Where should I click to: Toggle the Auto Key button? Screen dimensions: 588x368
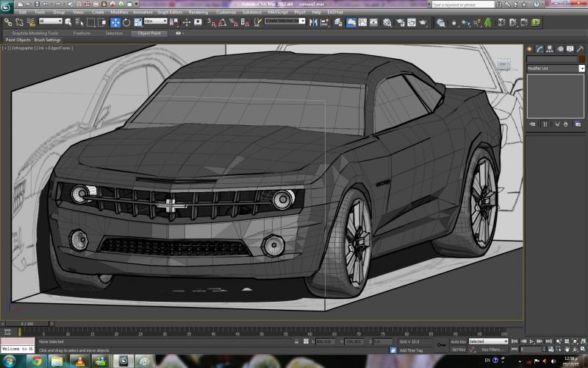(x=458, y=342)
